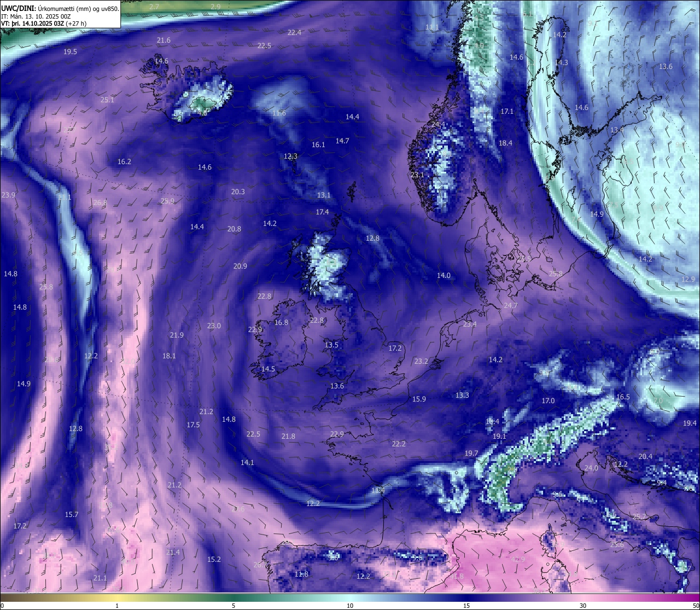Click the colorbar label 10

coord(350,606)
